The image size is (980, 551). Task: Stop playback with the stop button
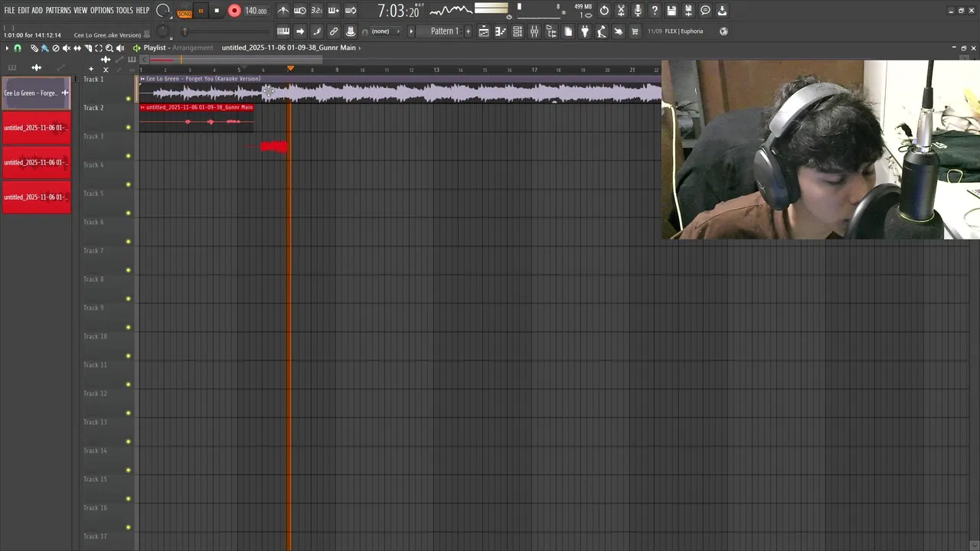click(x=217, y=11)
